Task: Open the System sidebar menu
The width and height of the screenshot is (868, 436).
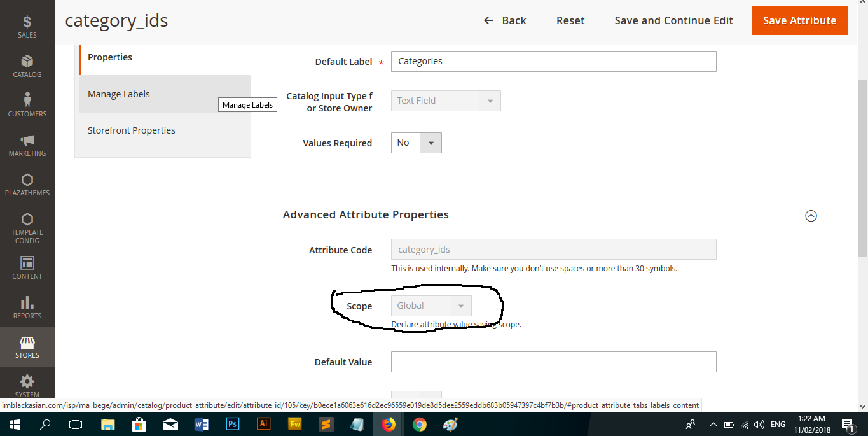Action: pos(27,385)
